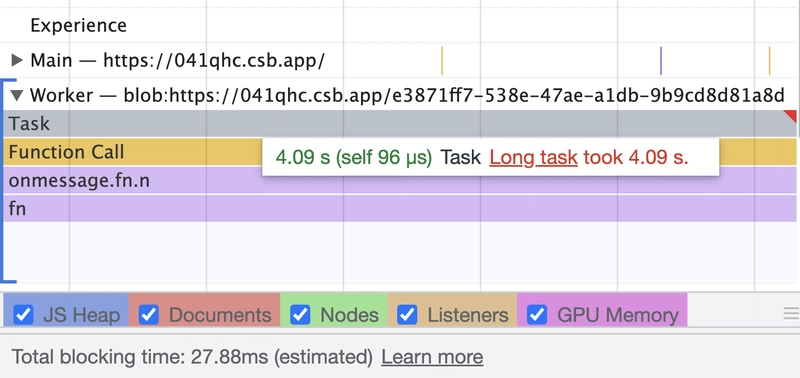Select the fn flame chart entry

click(x=399, y=209)
